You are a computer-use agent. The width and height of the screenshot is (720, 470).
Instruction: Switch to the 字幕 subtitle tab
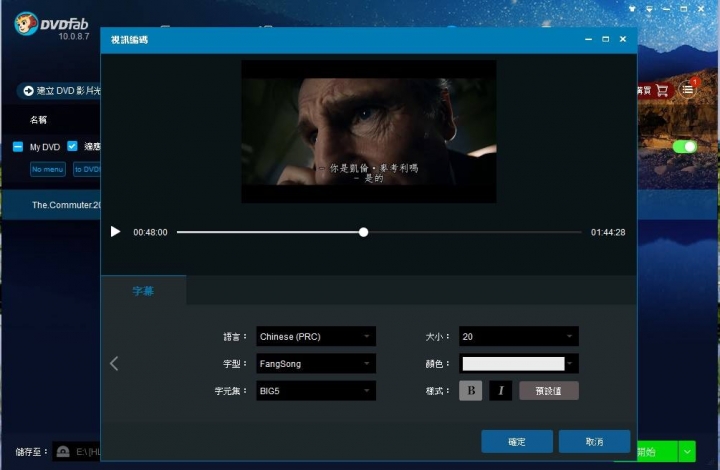[143, 291]
